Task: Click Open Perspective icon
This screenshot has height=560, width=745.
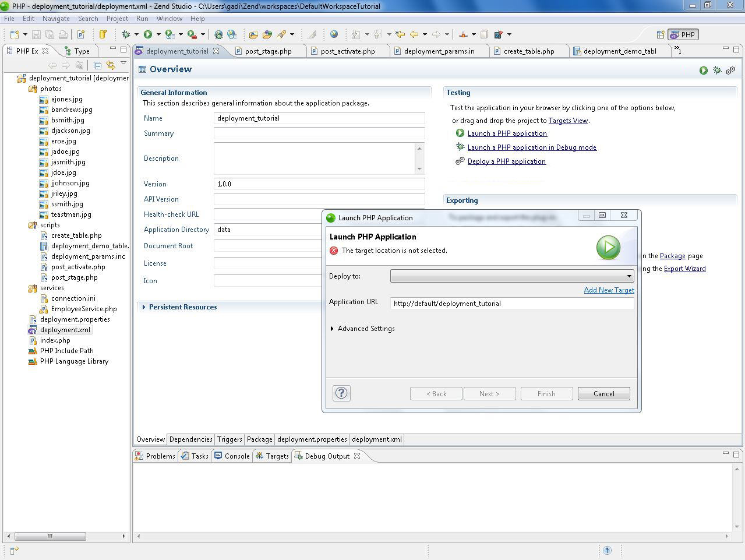Action: (x=661, y=34)
